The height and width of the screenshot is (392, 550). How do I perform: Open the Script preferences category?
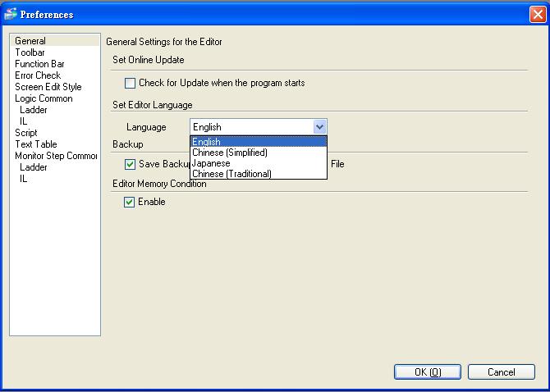point(26,133)
